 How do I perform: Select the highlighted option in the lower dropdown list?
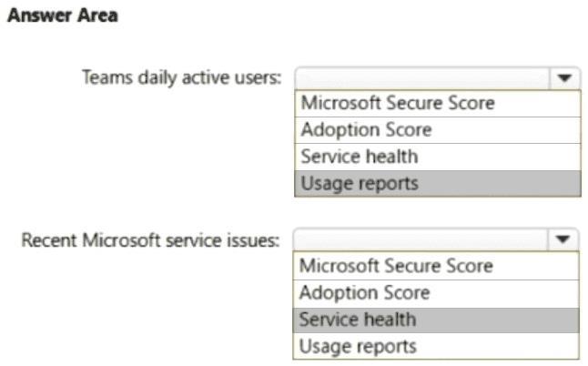[x=436, y=320]
